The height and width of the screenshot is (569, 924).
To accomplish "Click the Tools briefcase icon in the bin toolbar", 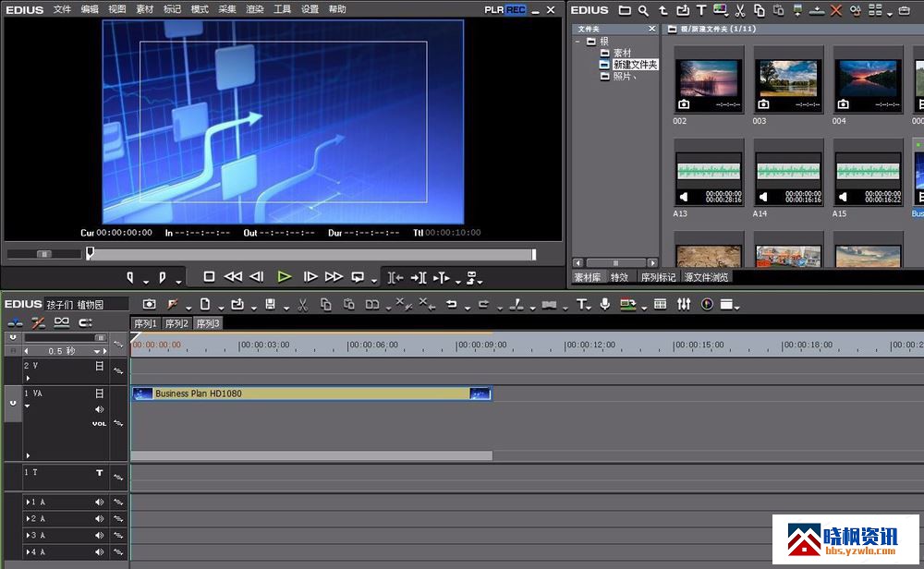I will coord(905,10).
